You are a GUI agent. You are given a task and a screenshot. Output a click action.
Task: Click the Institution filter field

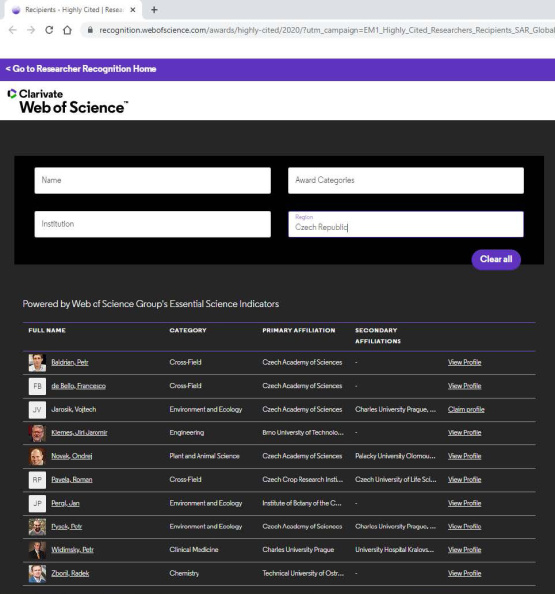(153, 224)
